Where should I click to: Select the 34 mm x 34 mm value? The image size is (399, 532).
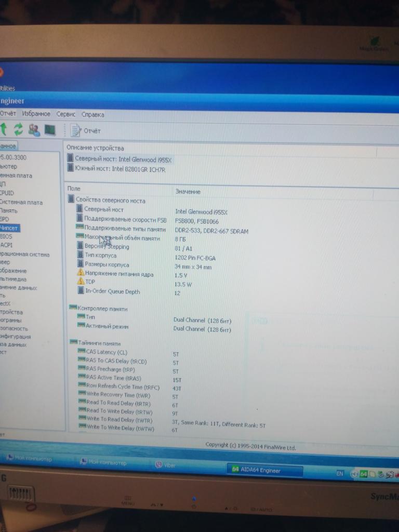(193, 267)
